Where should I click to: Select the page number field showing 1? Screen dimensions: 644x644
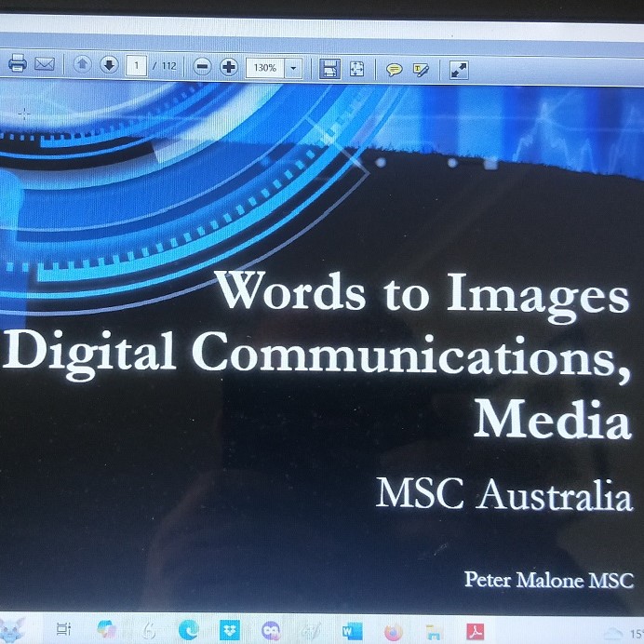136,66
